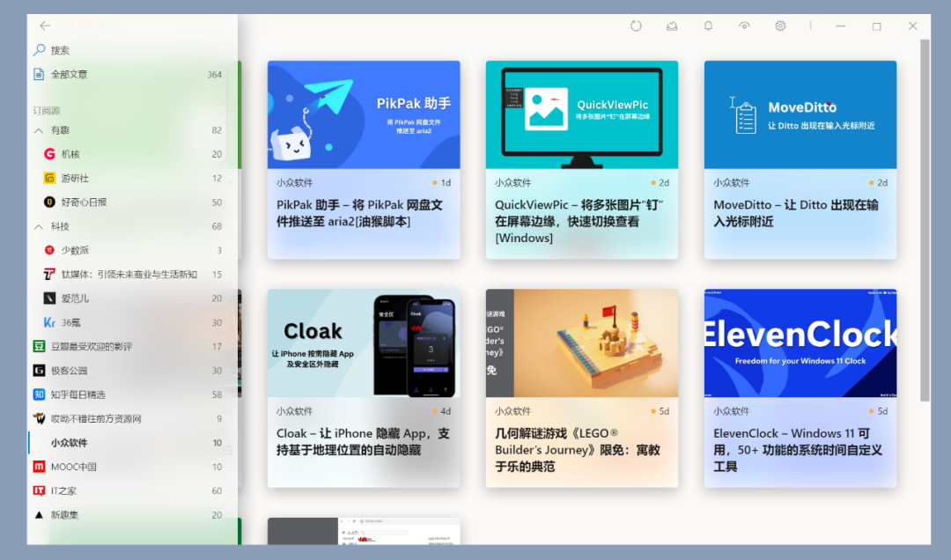Viewport: 951px width, 560px height.
Task: Open PikPak 助手 article thumbnail
Action: point(364,114)
